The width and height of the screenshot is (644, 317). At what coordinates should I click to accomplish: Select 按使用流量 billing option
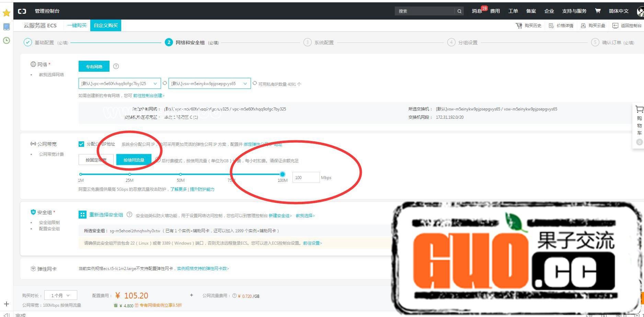[x=134, y=160]
